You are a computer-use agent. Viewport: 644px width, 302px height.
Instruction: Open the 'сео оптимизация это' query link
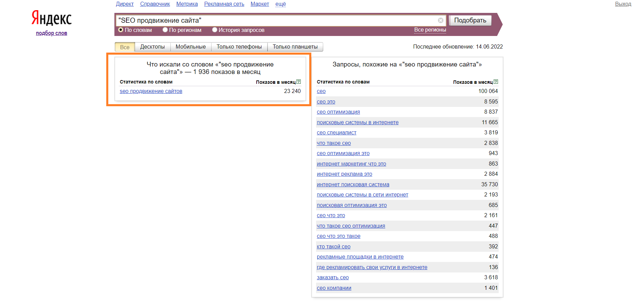click(x=343, y=153)
